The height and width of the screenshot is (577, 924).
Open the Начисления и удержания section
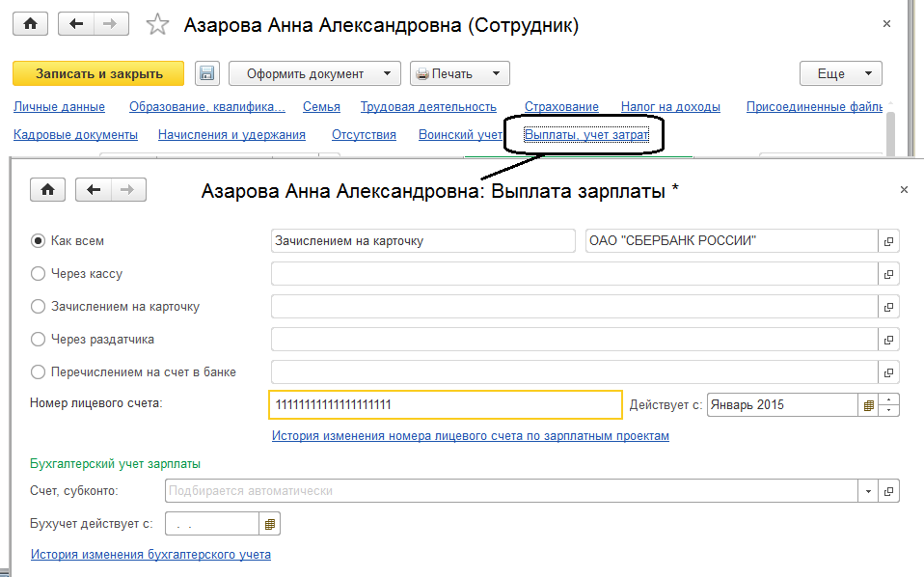pyautogui.click(x=231, y=135)
